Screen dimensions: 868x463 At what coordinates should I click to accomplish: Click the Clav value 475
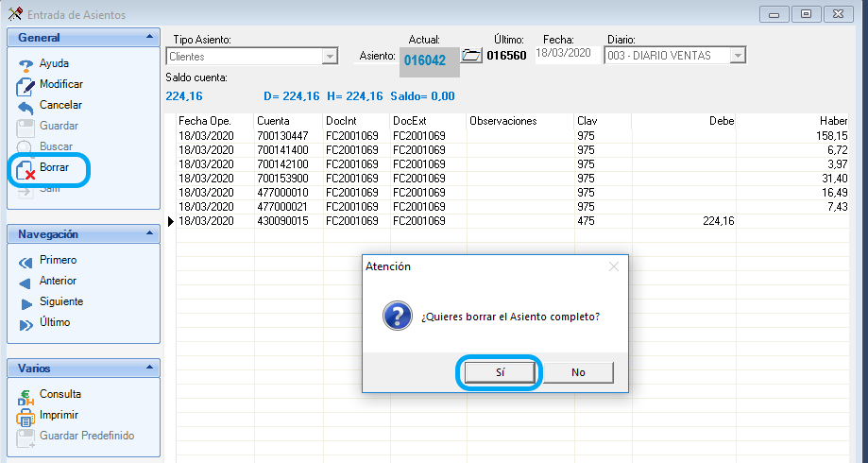586,221
